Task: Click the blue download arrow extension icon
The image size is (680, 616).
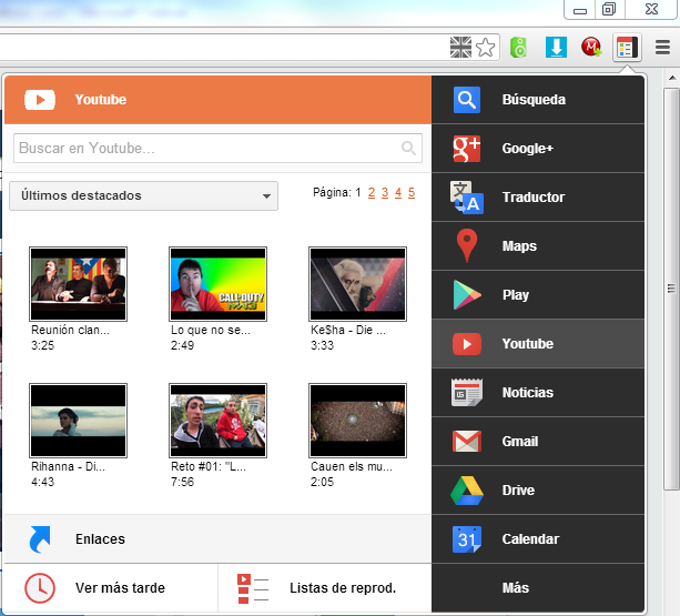Action: click(556, 47)
